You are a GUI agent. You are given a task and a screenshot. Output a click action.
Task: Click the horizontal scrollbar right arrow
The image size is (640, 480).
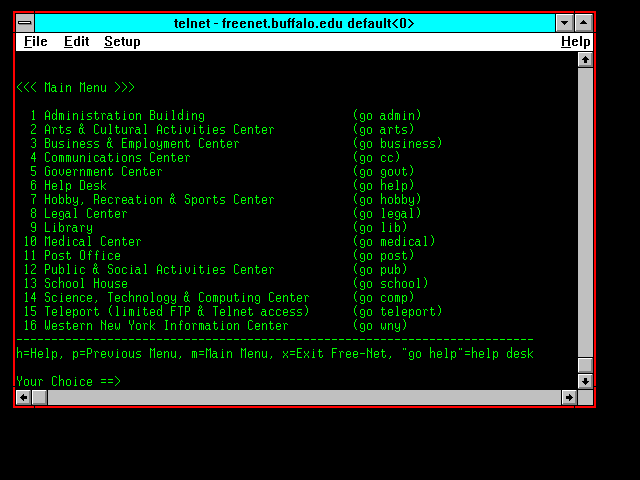point(569,397)
